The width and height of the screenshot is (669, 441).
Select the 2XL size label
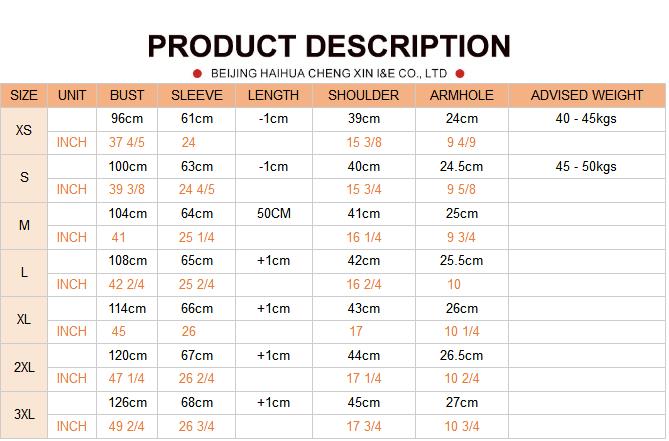pyautogui.click(x=24, y=367)
